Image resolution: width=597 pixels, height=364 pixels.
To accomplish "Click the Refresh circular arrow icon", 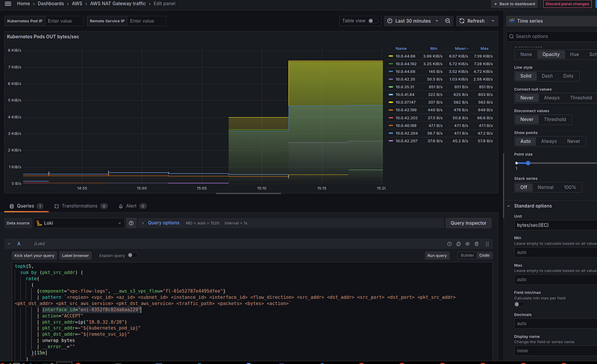I will (462, 21).
